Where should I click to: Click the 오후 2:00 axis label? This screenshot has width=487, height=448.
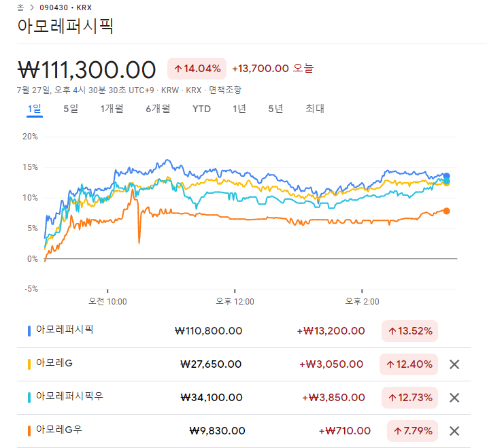coord(362,301)
